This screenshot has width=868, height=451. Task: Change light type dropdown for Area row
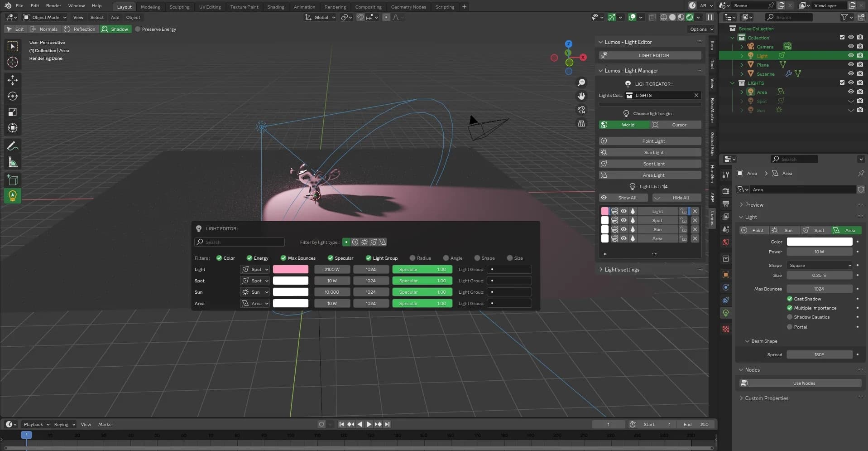click(x=255, y=303)
